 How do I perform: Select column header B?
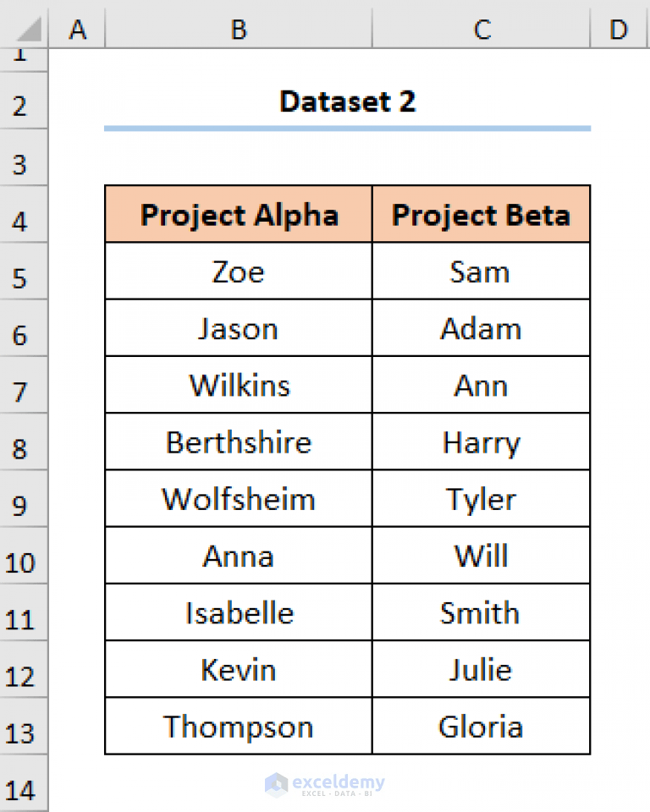coord(238,29)
